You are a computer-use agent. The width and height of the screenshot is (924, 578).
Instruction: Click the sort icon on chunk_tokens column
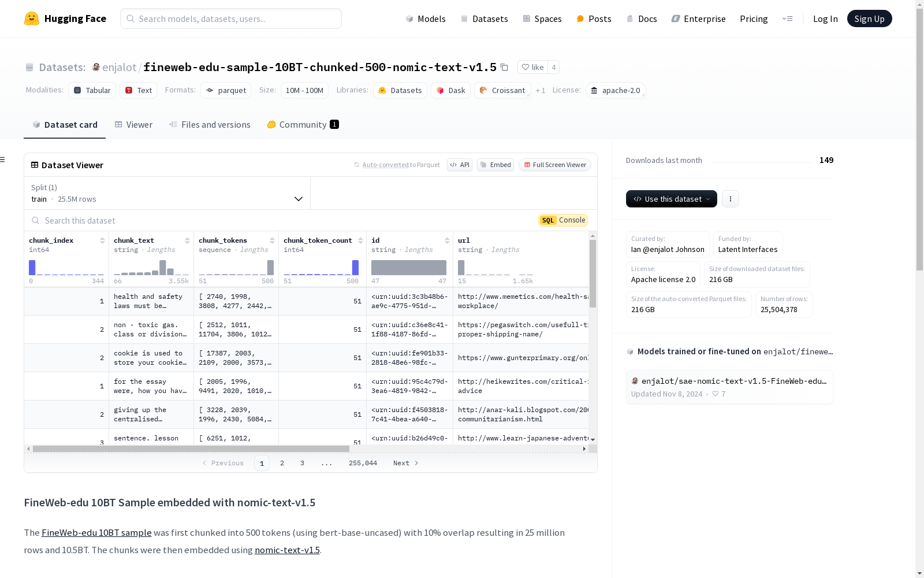(x=272, y=240)
